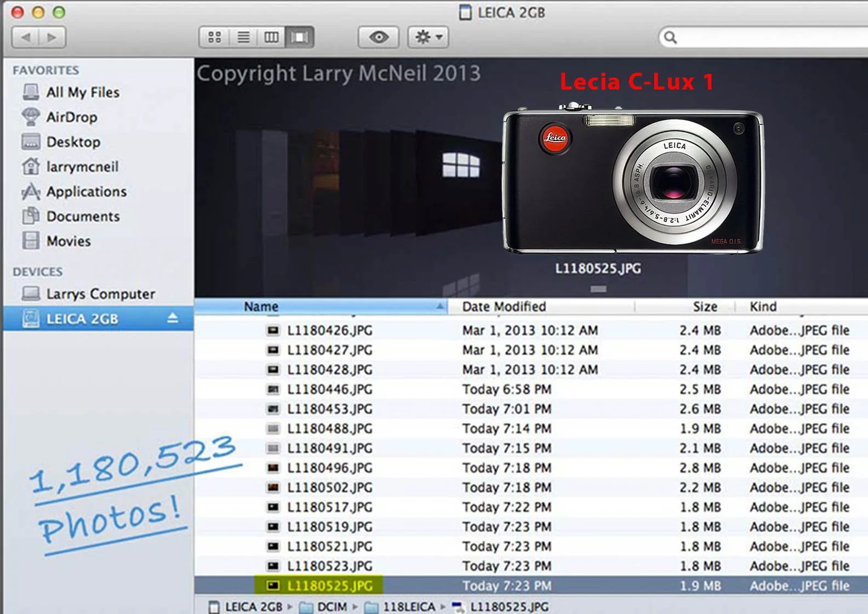Switch to list view
This screenshot has height=614, width=868.
point(243,37)
